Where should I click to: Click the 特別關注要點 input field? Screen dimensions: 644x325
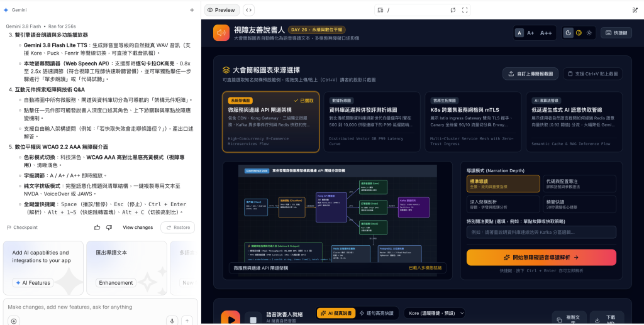[541, 232]
